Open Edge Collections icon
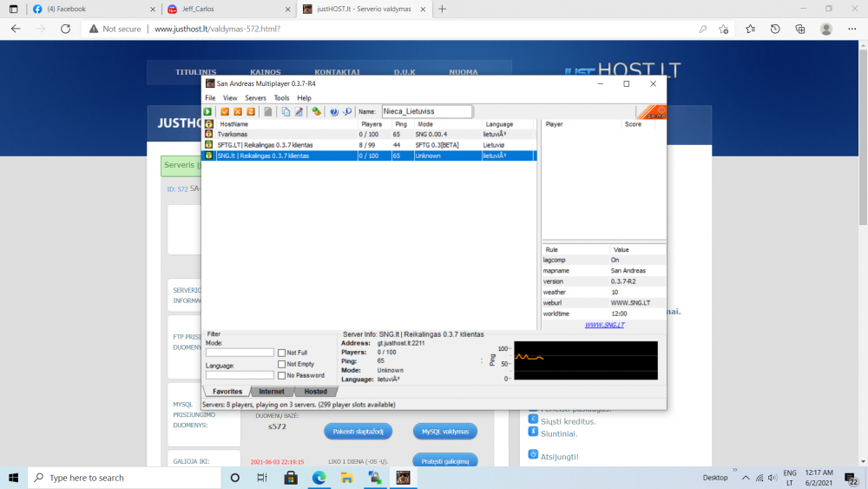Screen dimensions: 868x489 (x=800, y=29)
